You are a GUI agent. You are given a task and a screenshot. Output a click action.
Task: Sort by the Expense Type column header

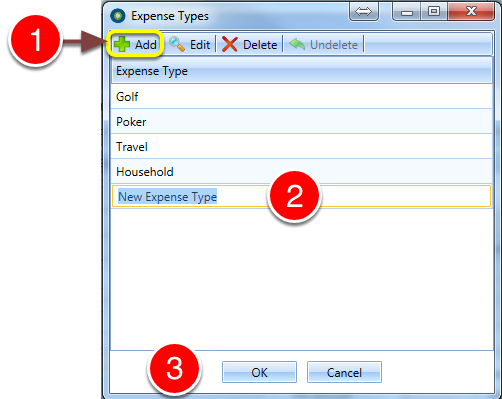pos(302,71)
